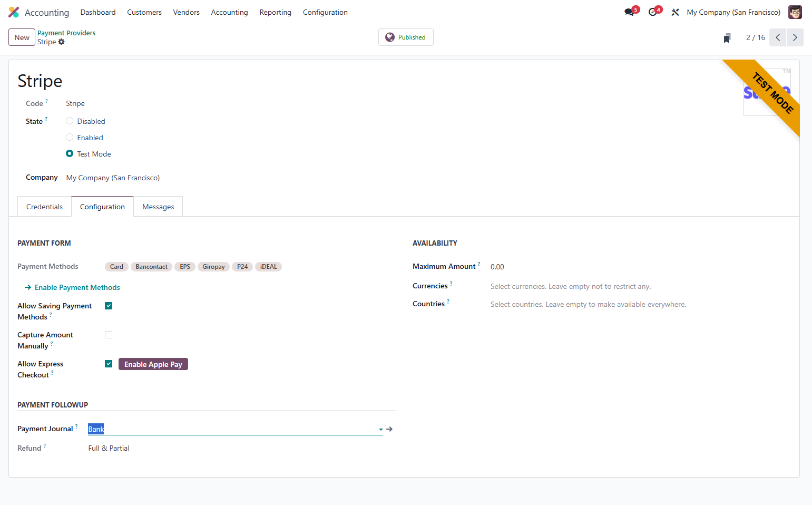Switch to the Messages tab
The height and width of the screenshot is (505, 812).
(x=158, y=207)
